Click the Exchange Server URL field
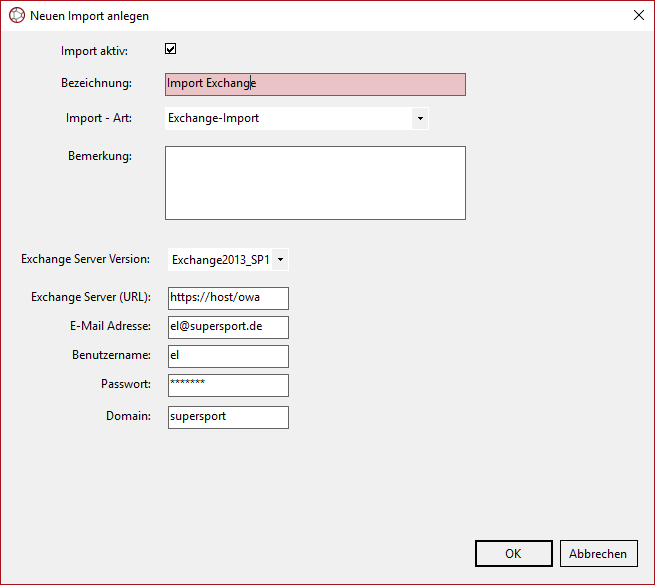 coord(228,298)
